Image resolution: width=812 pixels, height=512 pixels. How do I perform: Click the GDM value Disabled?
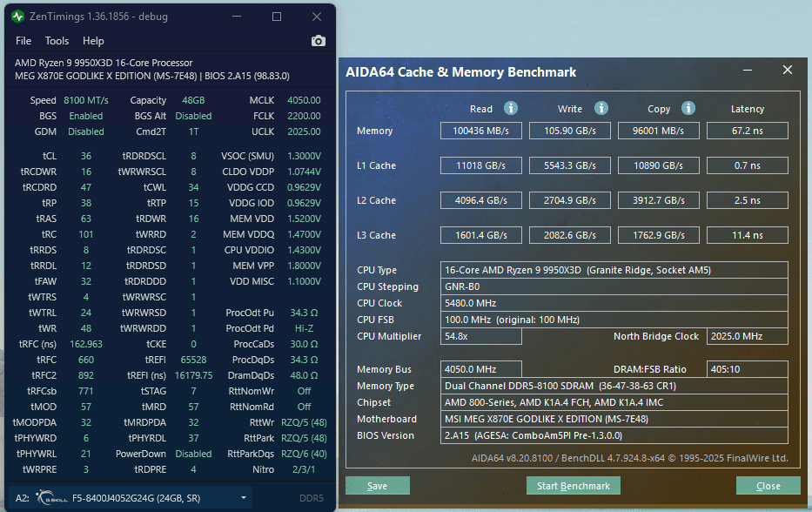86,131
